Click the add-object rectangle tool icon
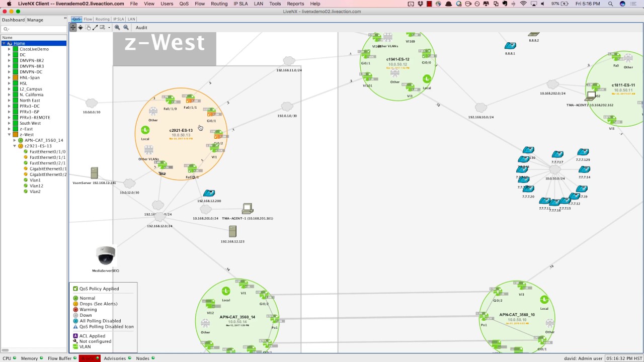The height and width of the screenshot is (362, 644). click(x=103, y=28)
